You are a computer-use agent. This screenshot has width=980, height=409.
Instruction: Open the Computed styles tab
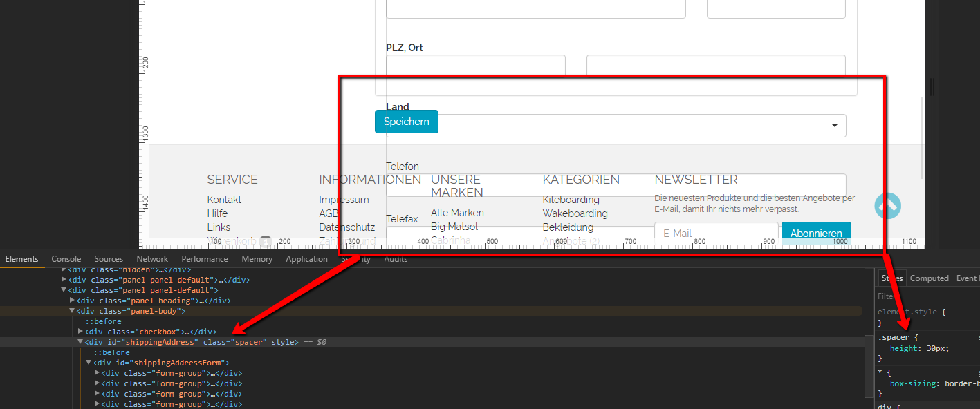[x=929, y=278]
